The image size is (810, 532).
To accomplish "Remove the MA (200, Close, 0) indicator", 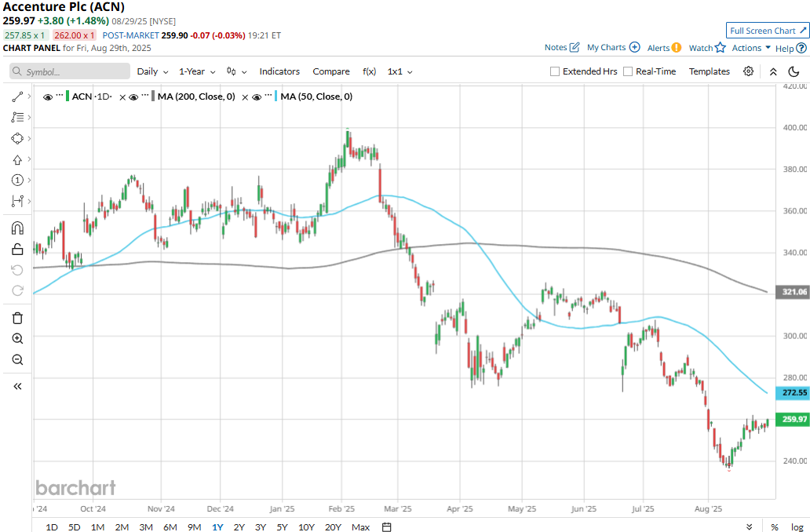I will (245, 97).
